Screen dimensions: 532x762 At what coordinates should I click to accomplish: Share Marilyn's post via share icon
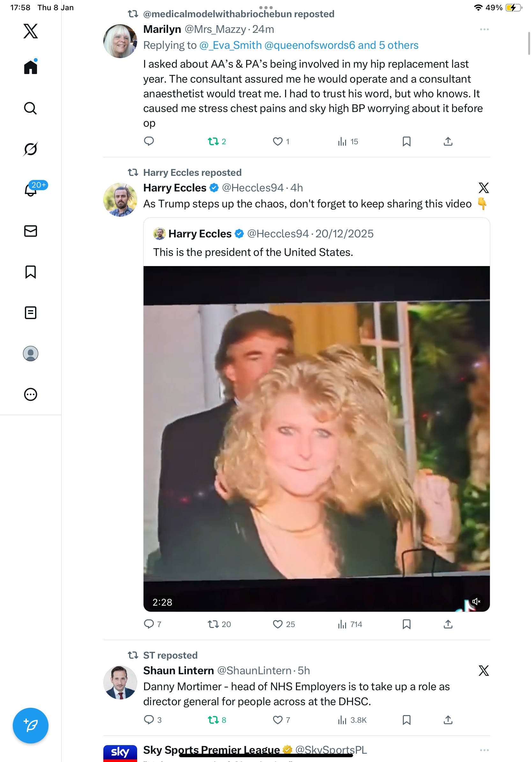[448, 142]
